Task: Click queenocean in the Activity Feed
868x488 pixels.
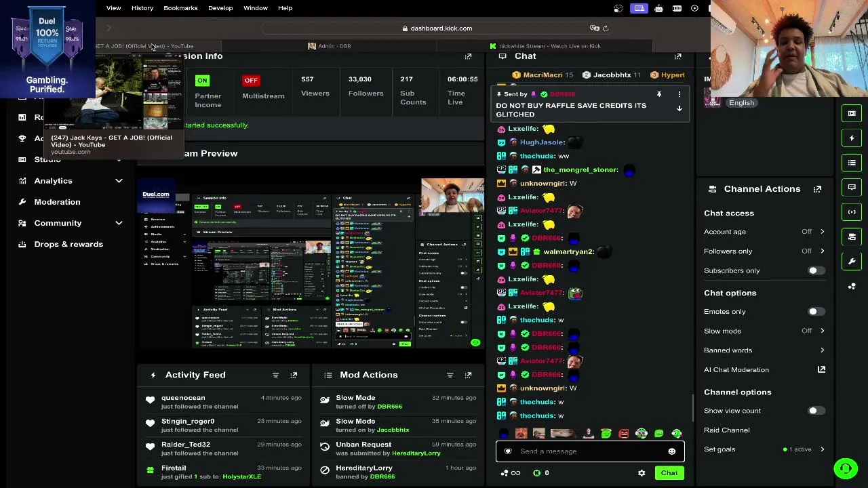Action: tap(183, 398)
